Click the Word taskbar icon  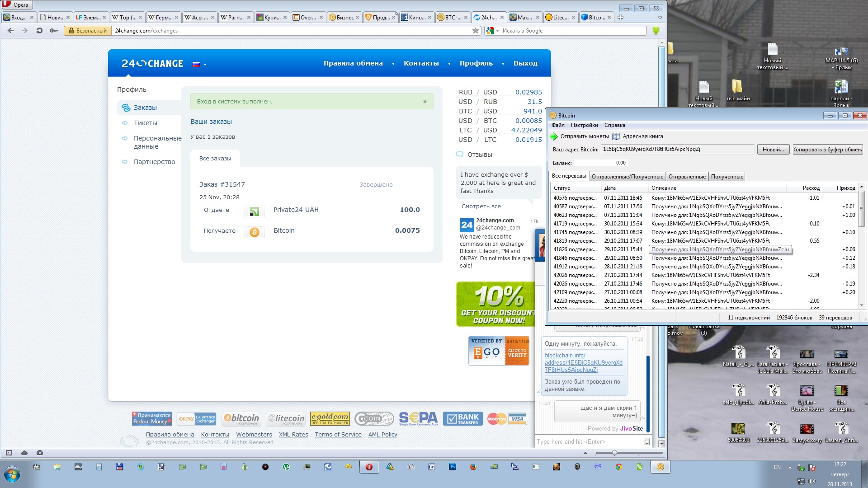coord(432,467)
